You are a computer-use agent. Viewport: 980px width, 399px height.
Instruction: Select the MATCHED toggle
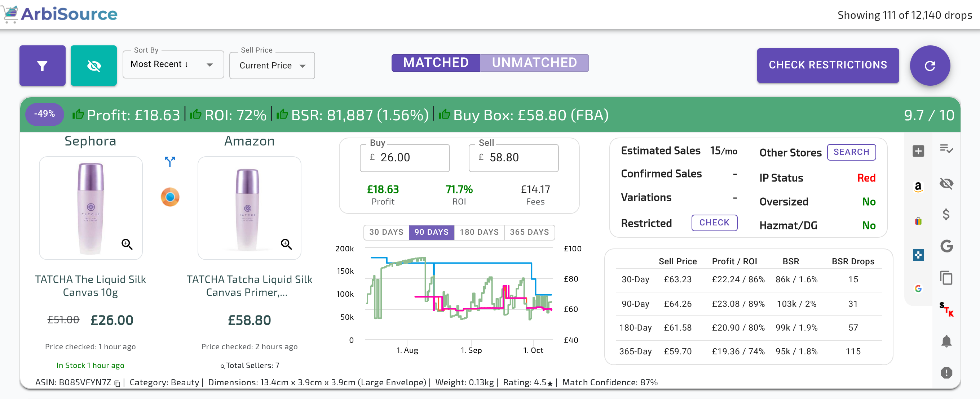(436, 63)
